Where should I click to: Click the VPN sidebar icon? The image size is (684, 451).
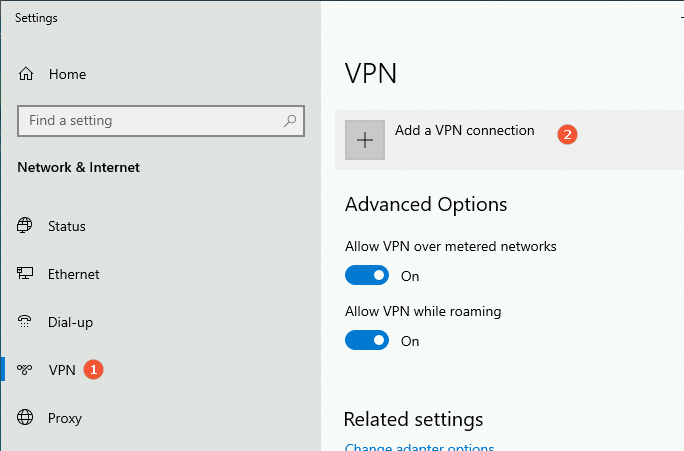24,369
